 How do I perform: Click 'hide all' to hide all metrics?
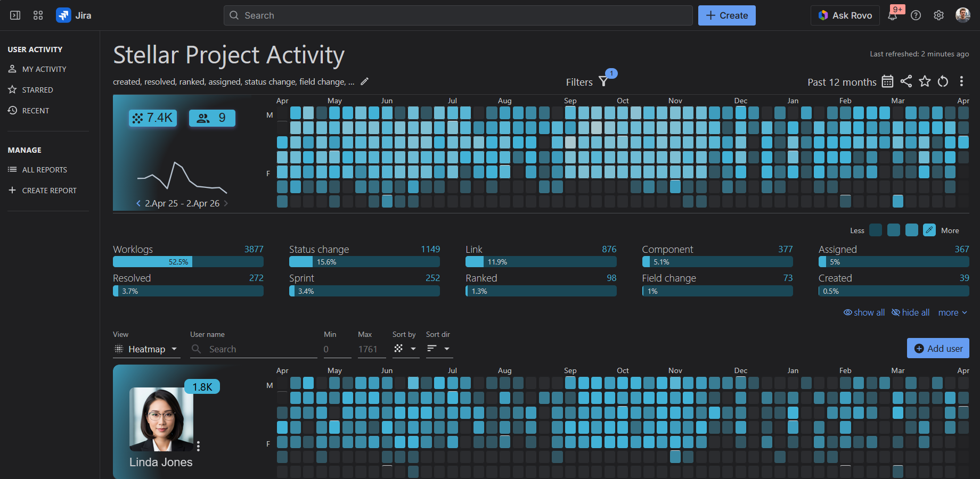[910, 312]
